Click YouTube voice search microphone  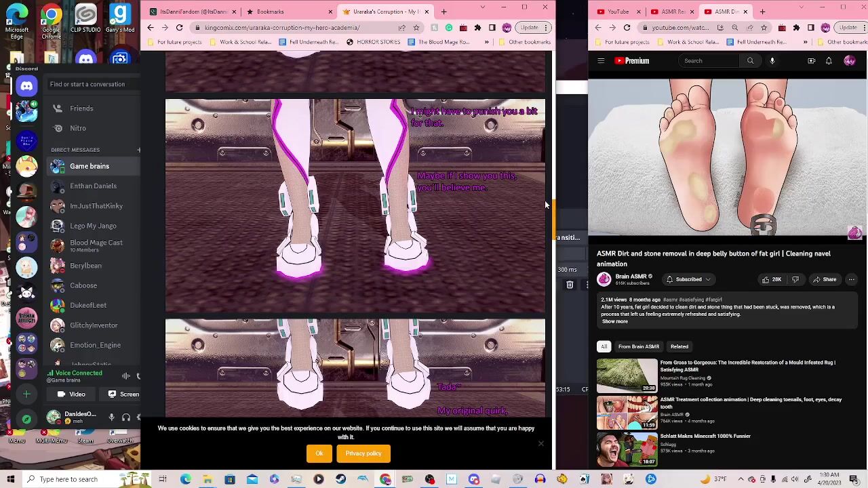772,61
